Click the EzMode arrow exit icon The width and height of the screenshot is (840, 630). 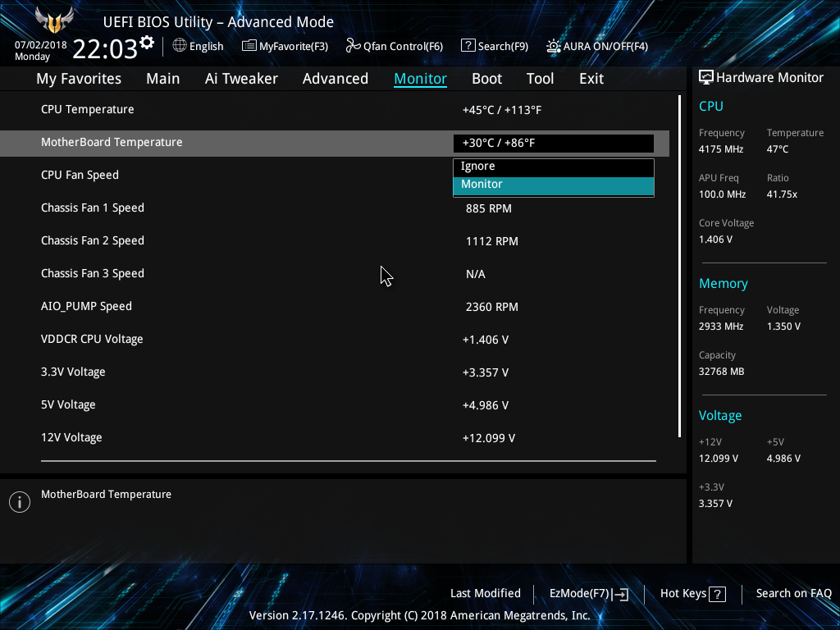(620, 594)
